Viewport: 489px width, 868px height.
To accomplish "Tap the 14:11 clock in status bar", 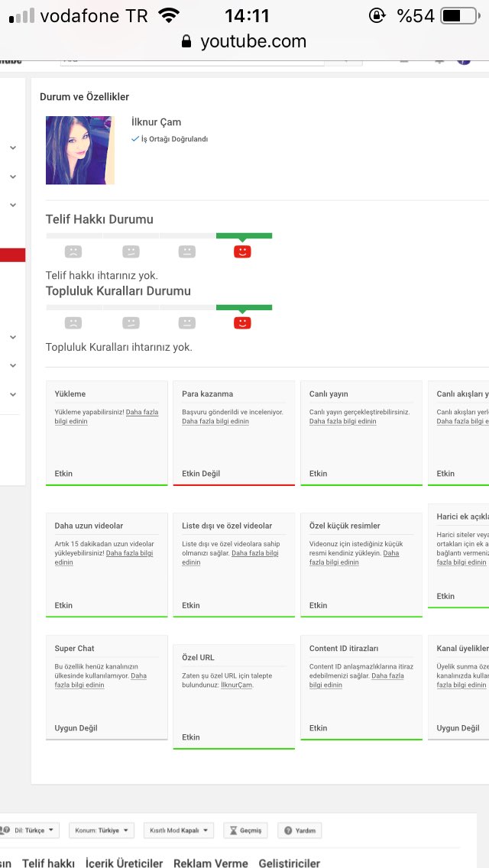I will (247, 15).
